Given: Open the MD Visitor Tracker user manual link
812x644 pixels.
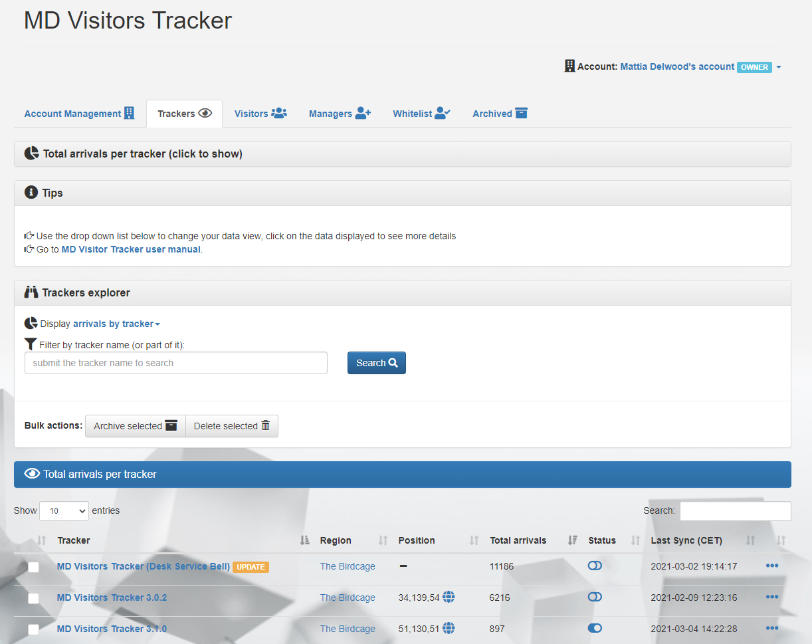Looking at the screenshot, I should (x=130, y=249).
